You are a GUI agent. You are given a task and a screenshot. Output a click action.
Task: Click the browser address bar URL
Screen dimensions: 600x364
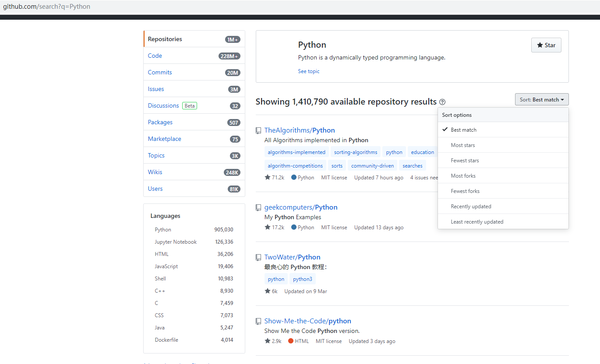[x=47, y=7]
